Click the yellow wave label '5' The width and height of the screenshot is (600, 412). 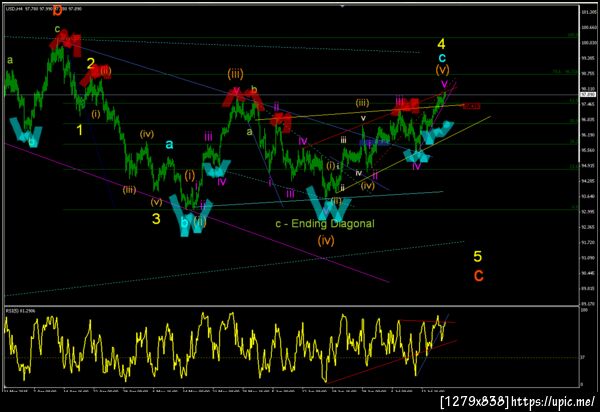(x=478, y=256)
